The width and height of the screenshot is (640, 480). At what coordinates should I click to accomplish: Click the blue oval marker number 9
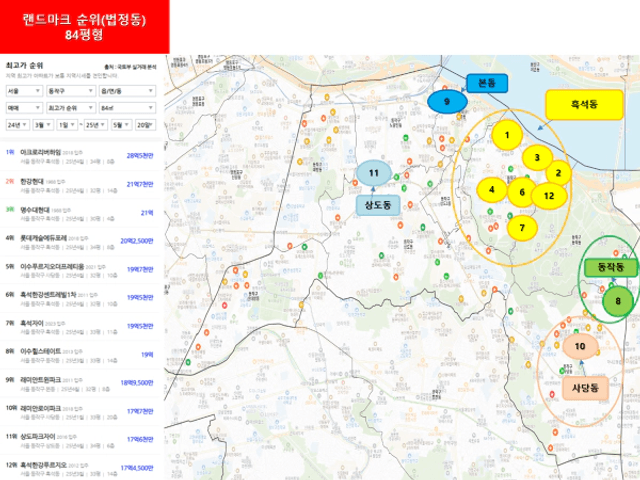(447, 102)
